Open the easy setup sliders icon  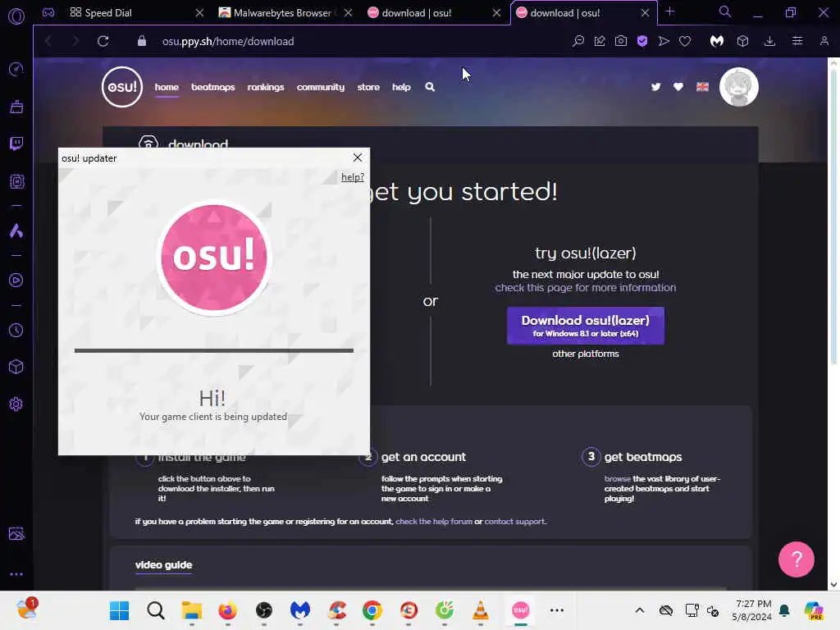coord(797,41)
